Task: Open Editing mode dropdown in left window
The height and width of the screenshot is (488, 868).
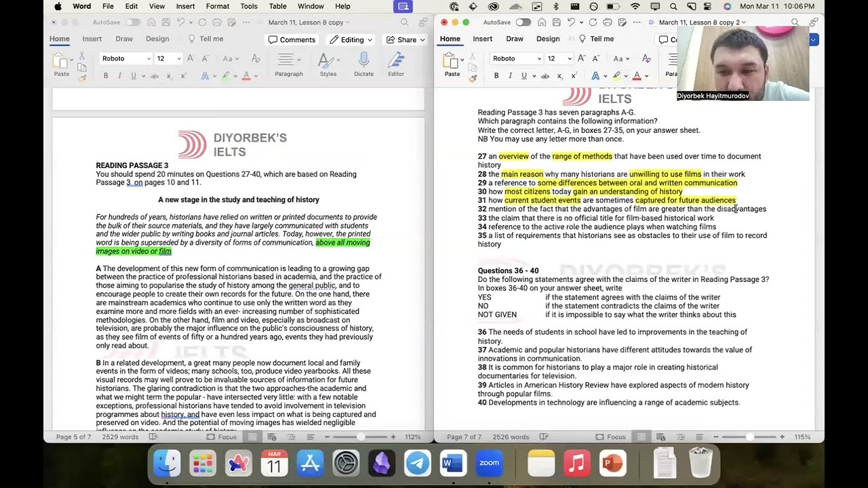Action: tap(351, 40)
